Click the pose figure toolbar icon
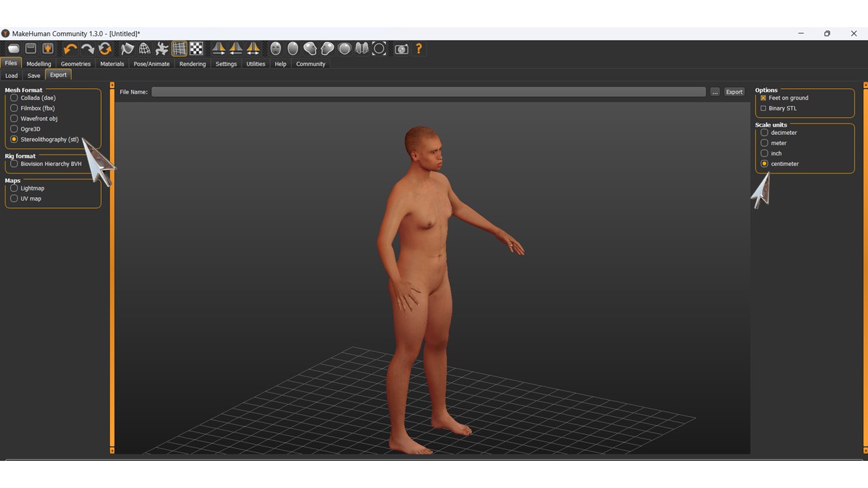 point(161,49)
